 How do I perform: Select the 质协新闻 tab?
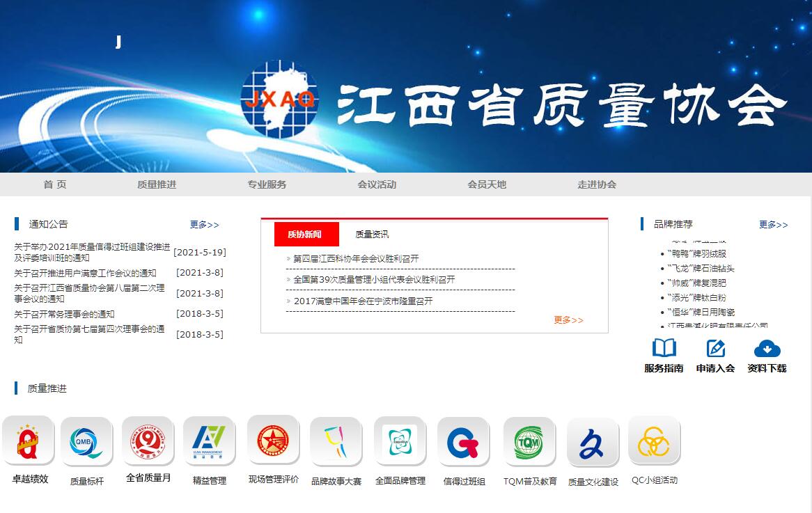point(306,235)
